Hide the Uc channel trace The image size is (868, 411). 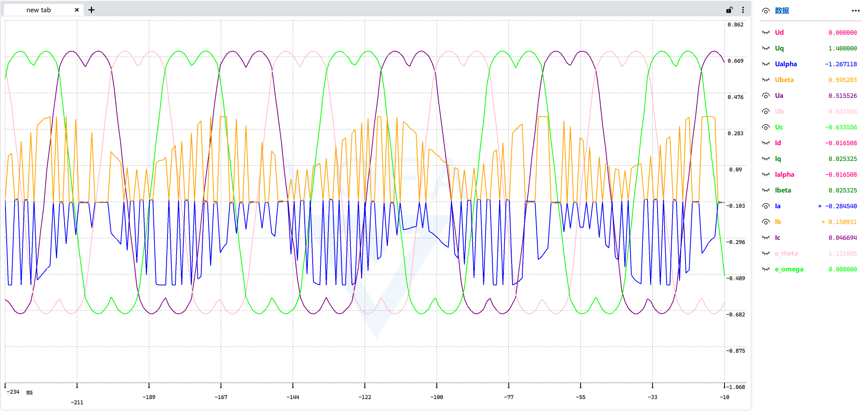tap(766, 127)
